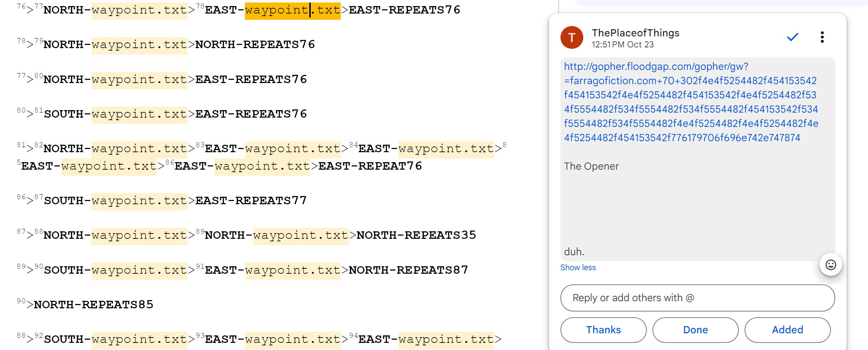Choose the Done suggested reply
Image resolution: width=868 pixels, height=350 pixels.
point(695,330)
